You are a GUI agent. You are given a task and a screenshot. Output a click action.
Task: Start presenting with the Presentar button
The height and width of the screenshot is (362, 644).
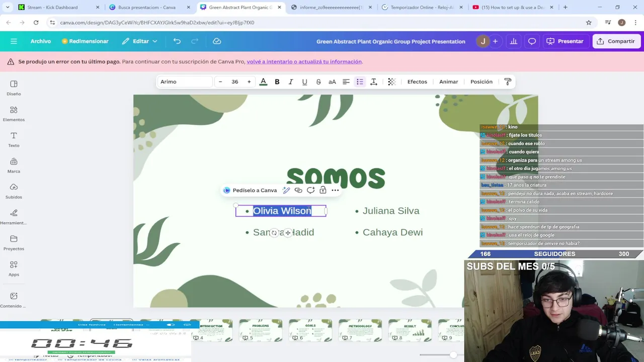(565, 41)
